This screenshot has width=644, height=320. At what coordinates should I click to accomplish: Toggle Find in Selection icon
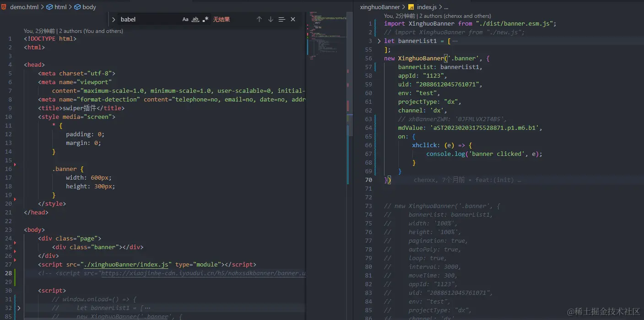click(x=281, y=19)
